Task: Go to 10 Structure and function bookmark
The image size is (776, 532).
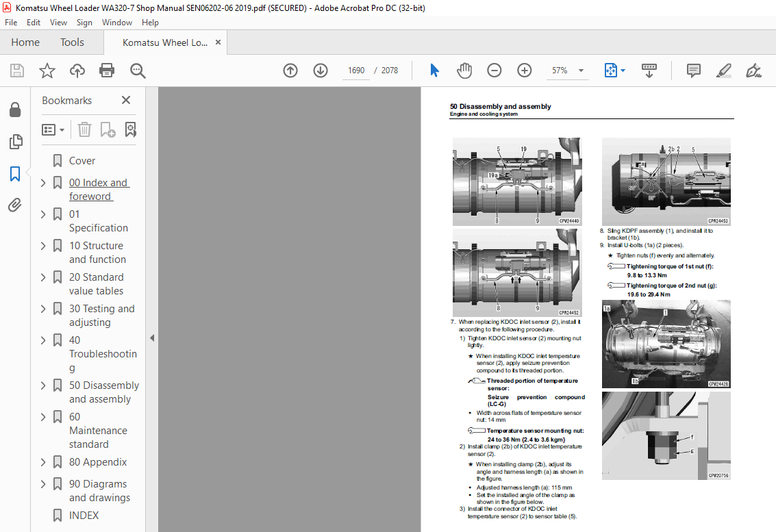Action: coord(97,253)
